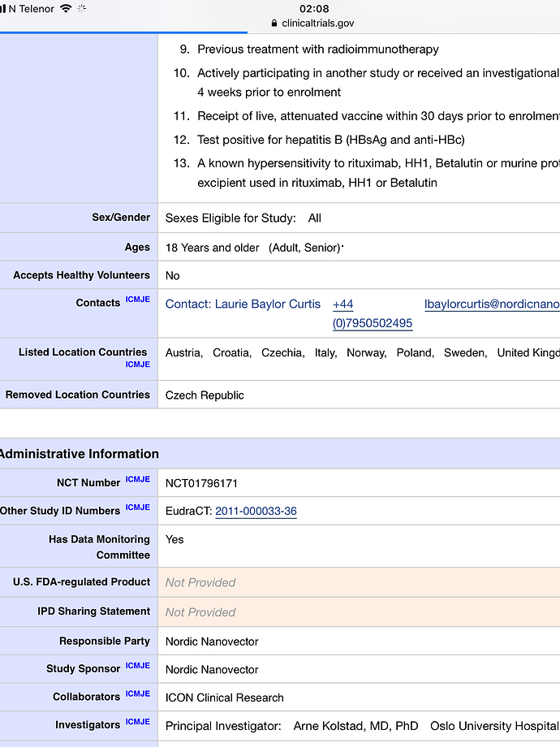
Task: Click the 'Oslo University Hospital' text
Action: (494, 726)
